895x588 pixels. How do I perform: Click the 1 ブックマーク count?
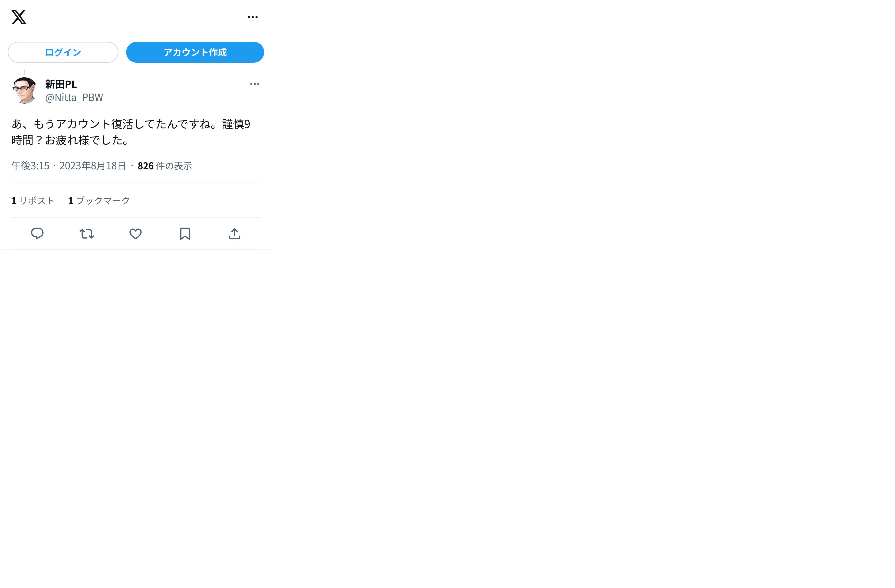pos(99,200)
